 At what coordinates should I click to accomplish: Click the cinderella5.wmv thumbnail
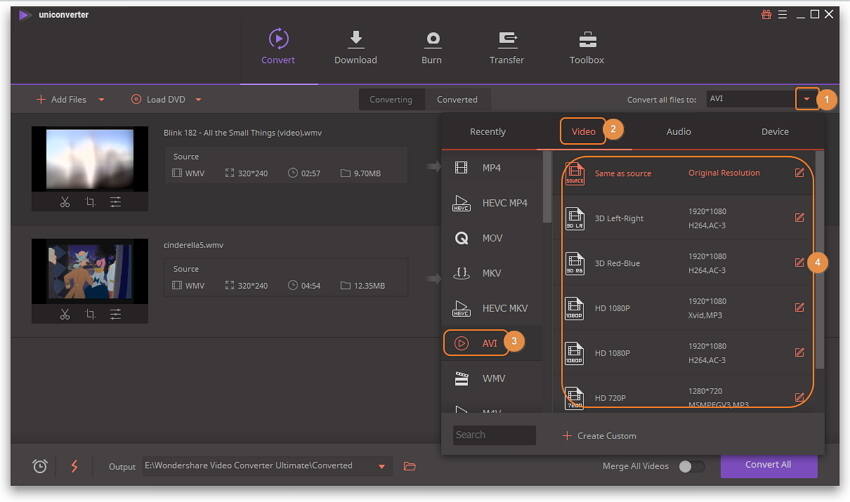click(90, 271)
